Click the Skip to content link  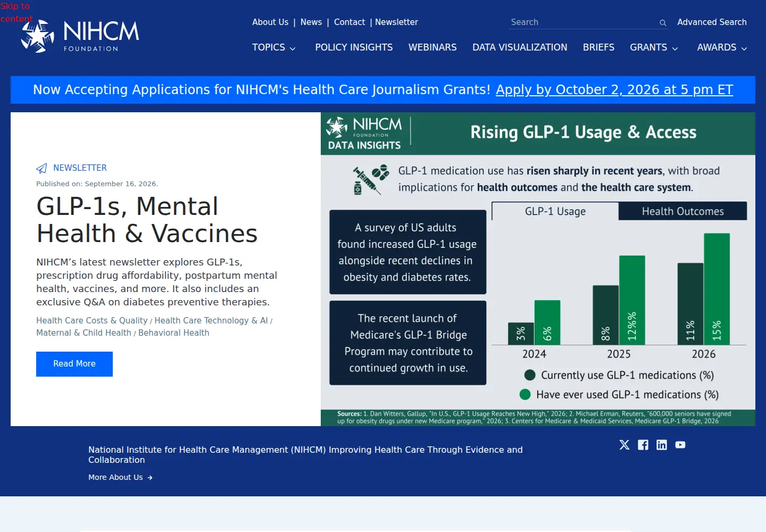pos(16,12)
